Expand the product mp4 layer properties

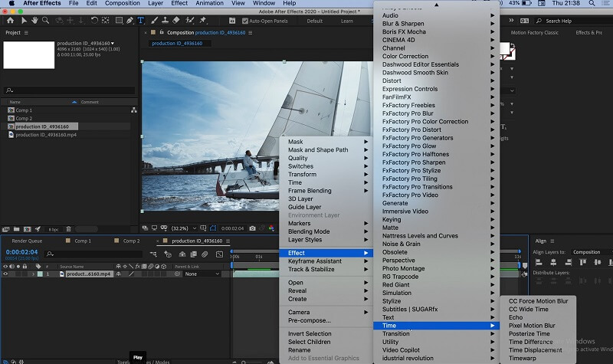(x=33, y=274)
